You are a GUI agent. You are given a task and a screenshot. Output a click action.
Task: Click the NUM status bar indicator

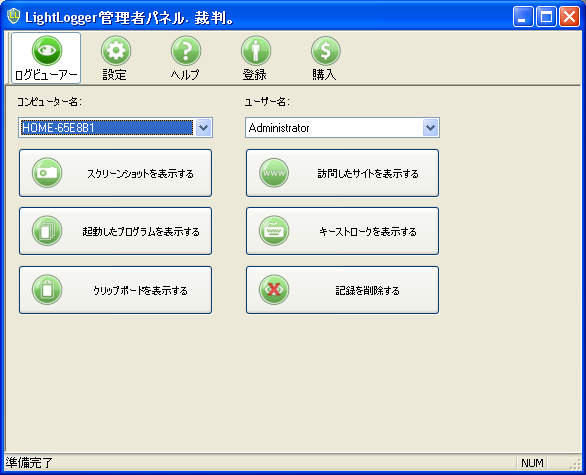(532, 463)
